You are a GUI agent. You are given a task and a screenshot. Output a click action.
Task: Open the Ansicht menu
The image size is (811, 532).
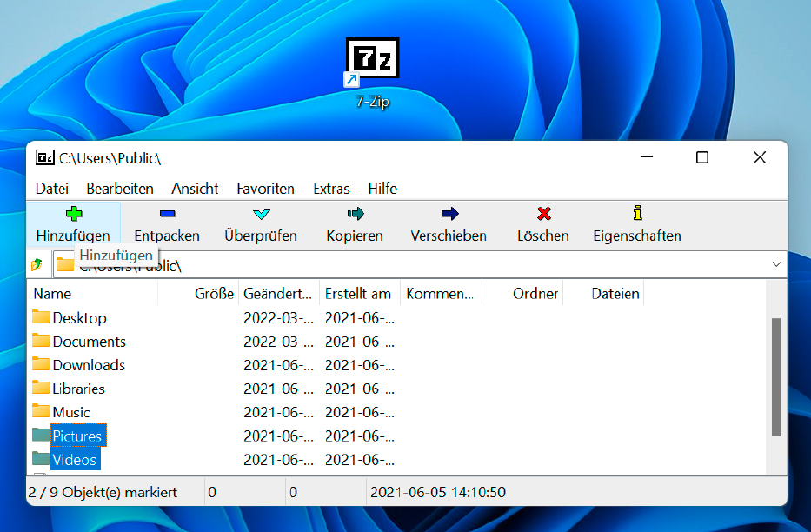195,189
